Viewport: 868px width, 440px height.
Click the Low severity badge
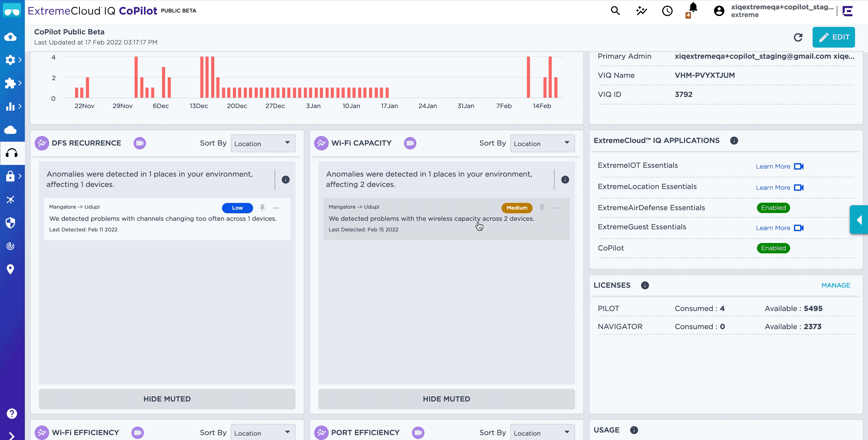[237, 208]
